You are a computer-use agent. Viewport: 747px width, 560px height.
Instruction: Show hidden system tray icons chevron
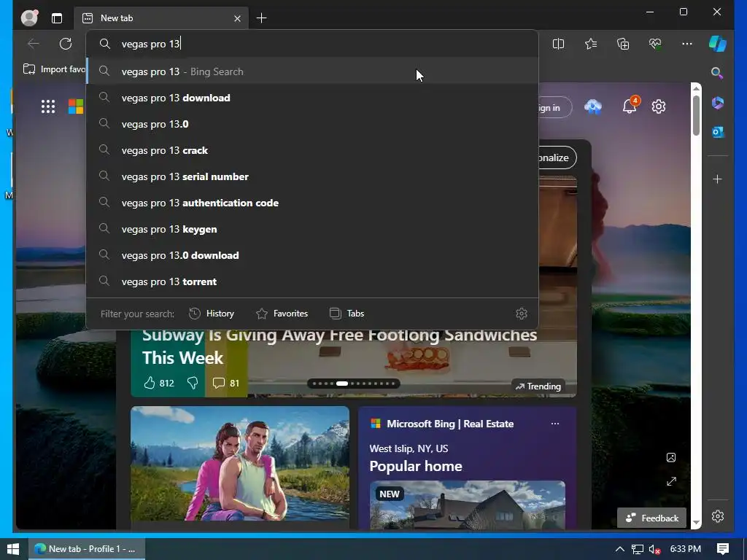pyautogui.click(x=620, y=549)
